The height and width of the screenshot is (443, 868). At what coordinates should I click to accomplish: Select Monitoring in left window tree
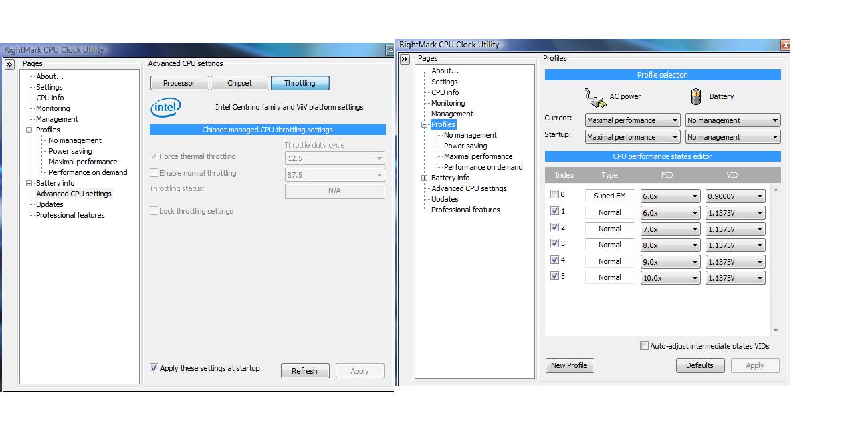[53, 108]
